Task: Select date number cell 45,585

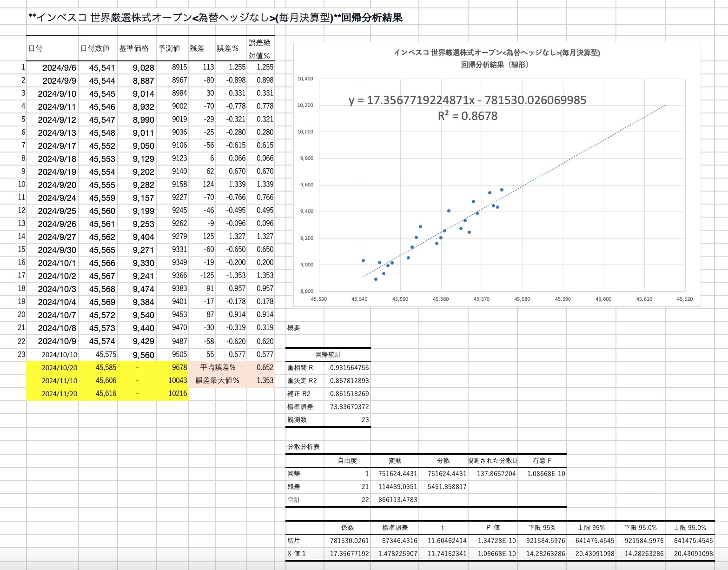Action: 106,367
